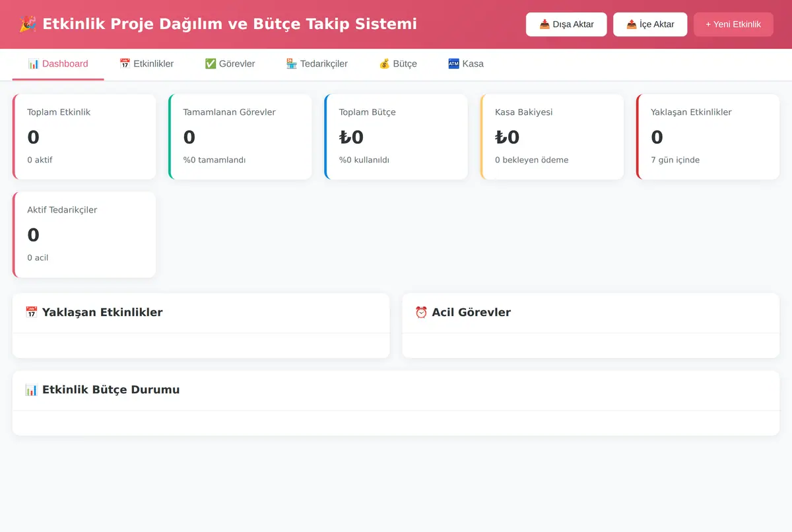Click the page title Etkinlik Proje Dağılım

point(218,24)
